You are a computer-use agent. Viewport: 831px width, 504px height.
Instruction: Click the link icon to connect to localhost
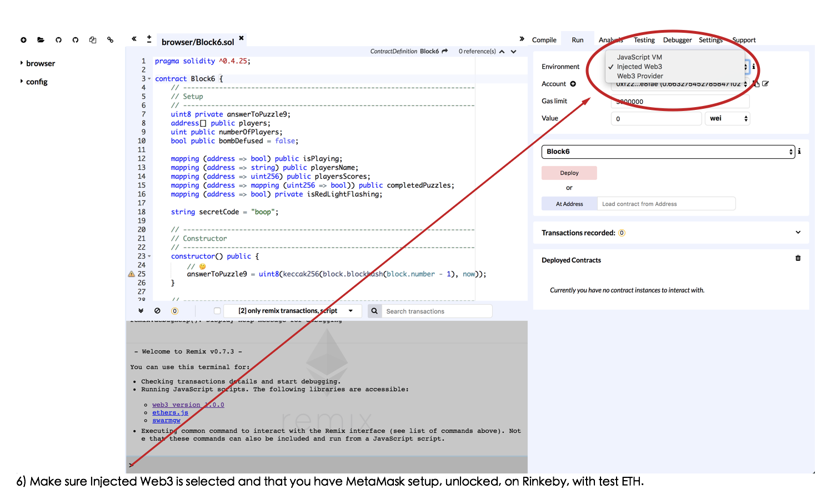point(110,40)
